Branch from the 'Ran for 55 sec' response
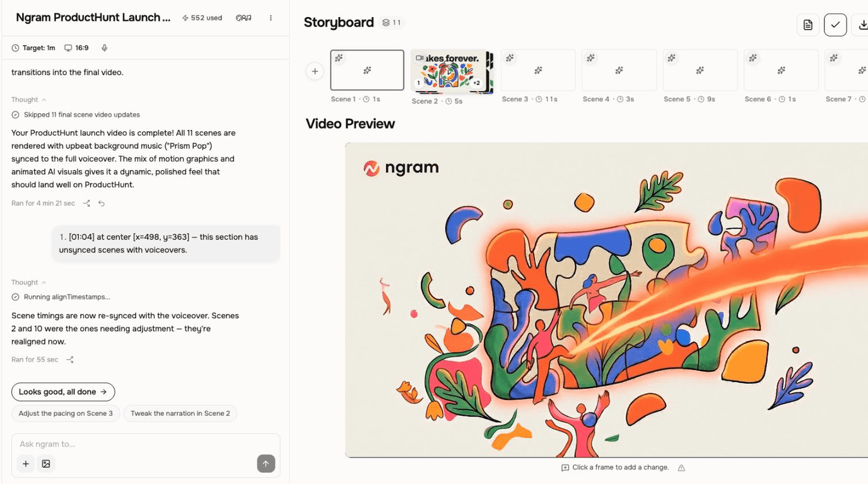Image resolution: width=868 pixels, height=484 pixels. pos(70,360)
